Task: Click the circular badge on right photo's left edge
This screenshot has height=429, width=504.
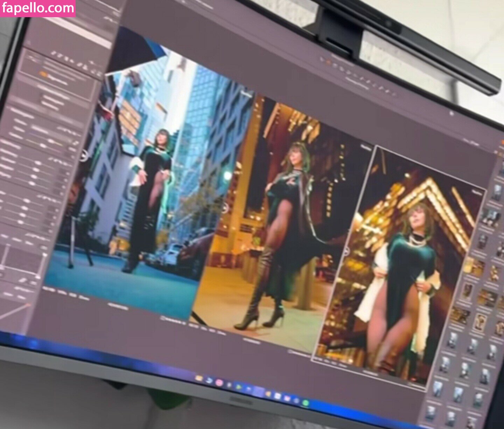Action: pos(346,251)
